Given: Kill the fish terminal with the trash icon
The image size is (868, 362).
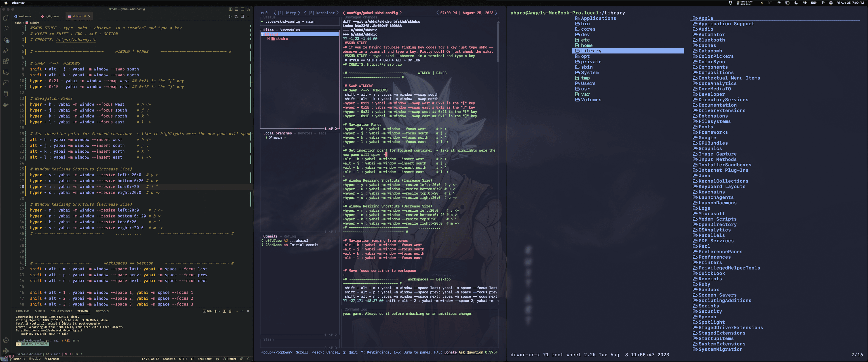Looking at the screenshot, I should point(230,311).
